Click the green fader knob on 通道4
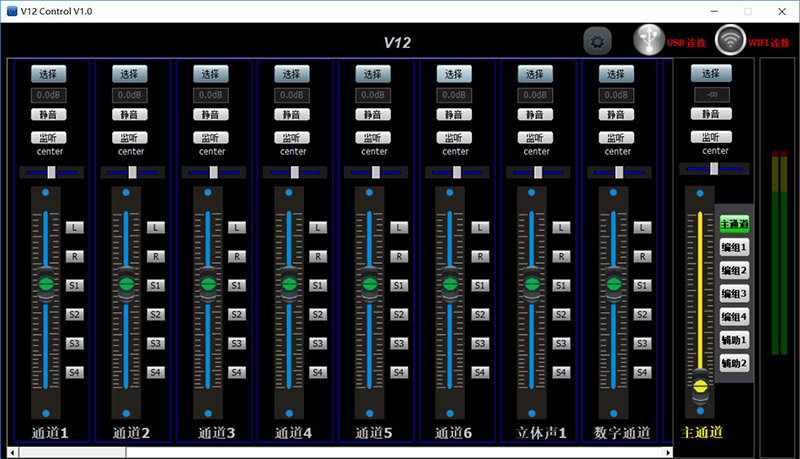800x459 pixels. (x=289, y=285)
